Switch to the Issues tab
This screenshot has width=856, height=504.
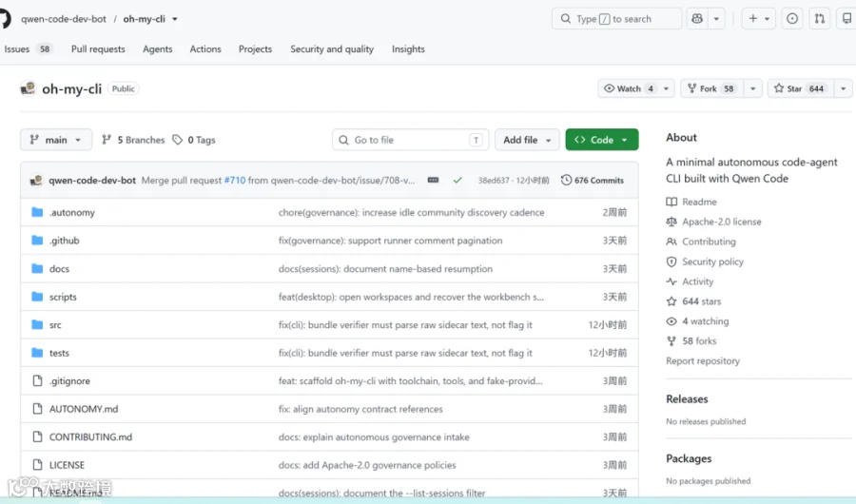[x=27, y=49]
